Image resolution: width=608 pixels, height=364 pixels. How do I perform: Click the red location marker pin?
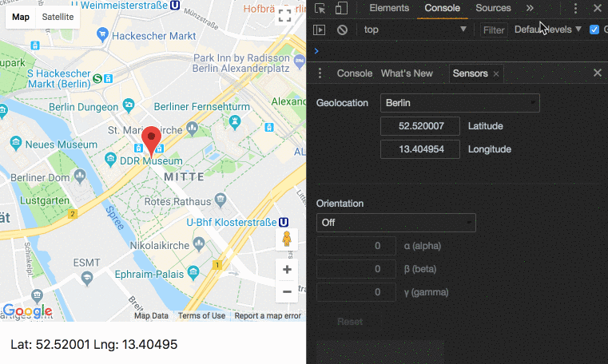coord(151,142)
